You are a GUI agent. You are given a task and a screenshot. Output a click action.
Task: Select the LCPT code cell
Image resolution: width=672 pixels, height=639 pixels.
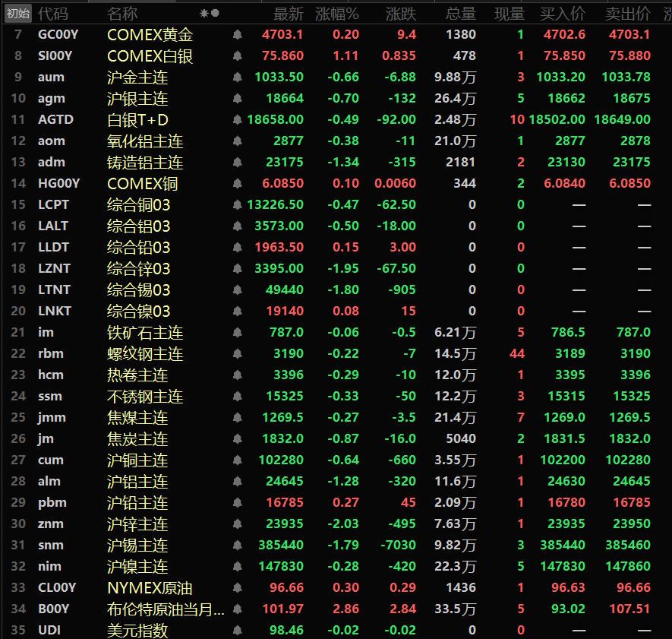53,205
